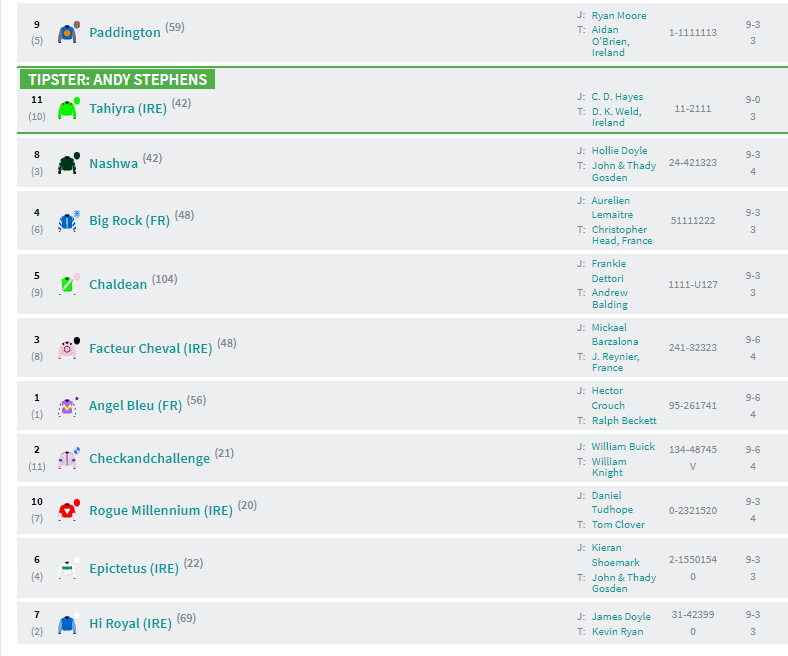
Task: Open trainer Kevin Ryan link
Action: (x=617, y=632)
